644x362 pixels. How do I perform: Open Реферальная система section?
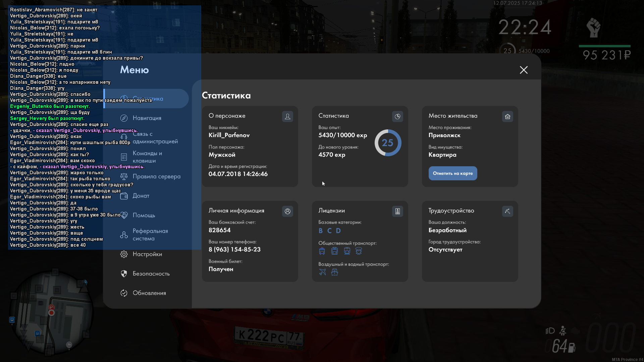[146, 235]
